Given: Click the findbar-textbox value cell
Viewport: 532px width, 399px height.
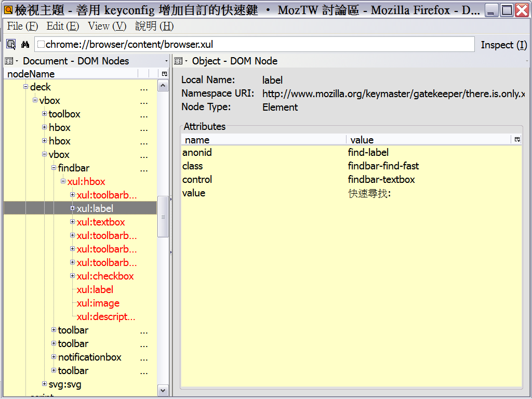Looking at the screenshot, I should point(381,179).
